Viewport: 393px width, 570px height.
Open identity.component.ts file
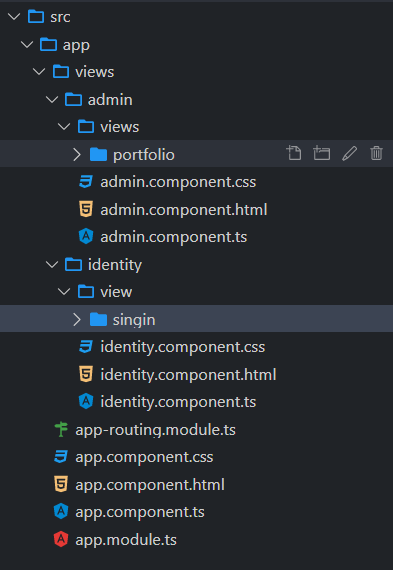(x=178, y=402)
